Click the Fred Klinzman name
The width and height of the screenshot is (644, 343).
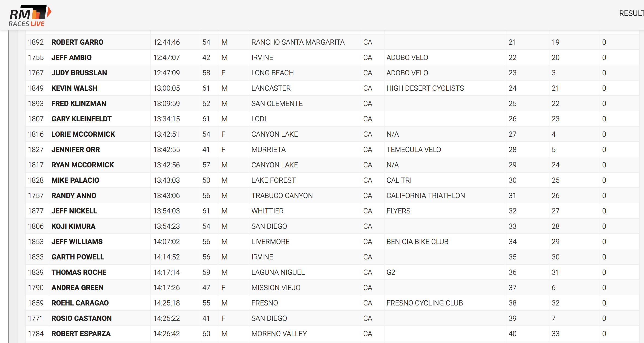pyautogui.click(x=79, y=104)
